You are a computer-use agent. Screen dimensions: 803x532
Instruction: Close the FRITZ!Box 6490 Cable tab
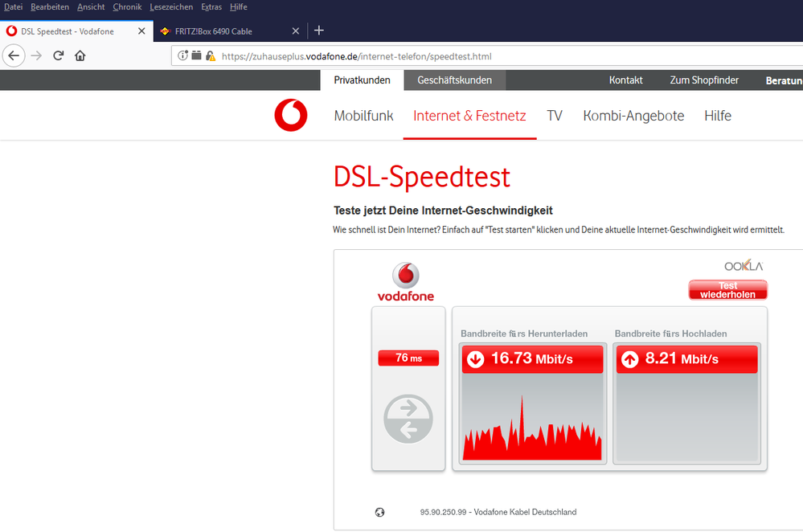pyautogui.click(x=296, y=31)
